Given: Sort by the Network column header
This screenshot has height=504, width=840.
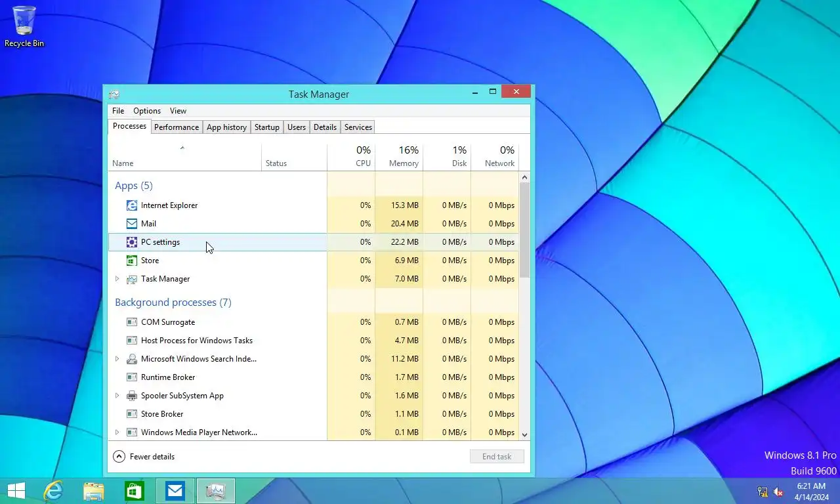Looking at the screenshot, I should coord(495,157).
